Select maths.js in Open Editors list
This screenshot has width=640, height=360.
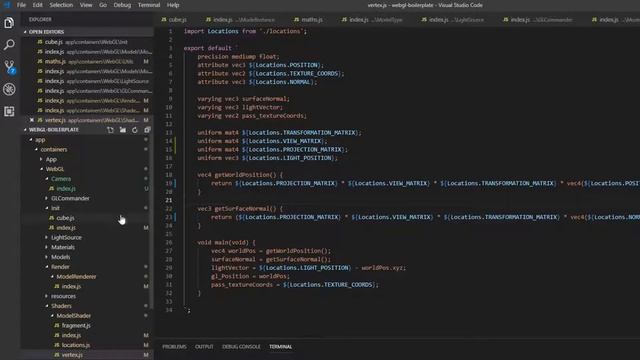[x=88, y=62]
